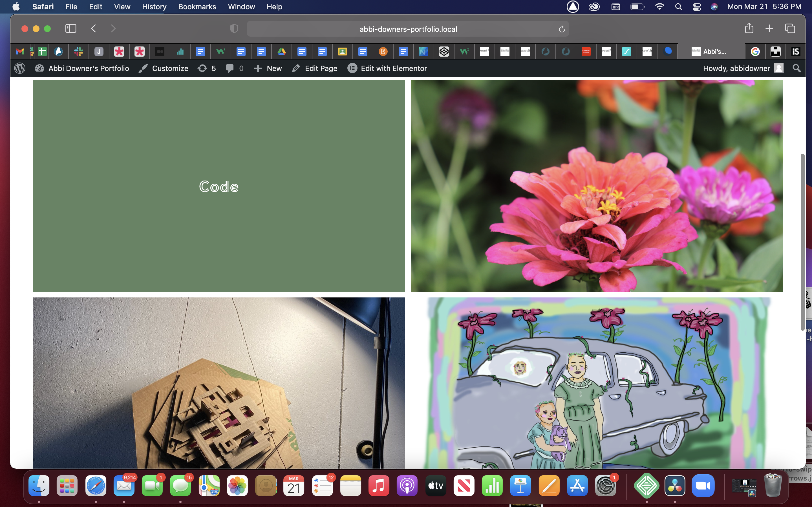Open the Safari share icon
The image size is (812, 507).
pos(749,28)
